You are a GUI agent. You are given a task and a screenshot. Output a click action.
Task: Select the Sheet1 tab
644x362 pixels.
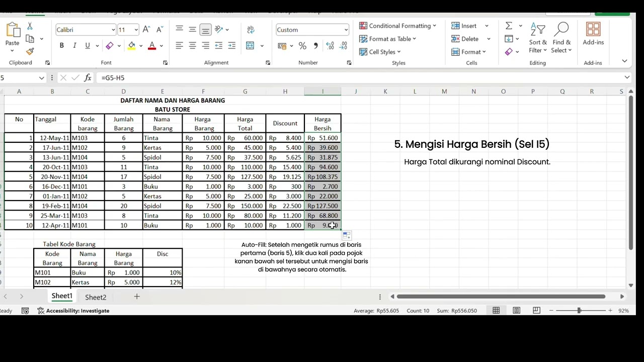(x=62, y=296)
